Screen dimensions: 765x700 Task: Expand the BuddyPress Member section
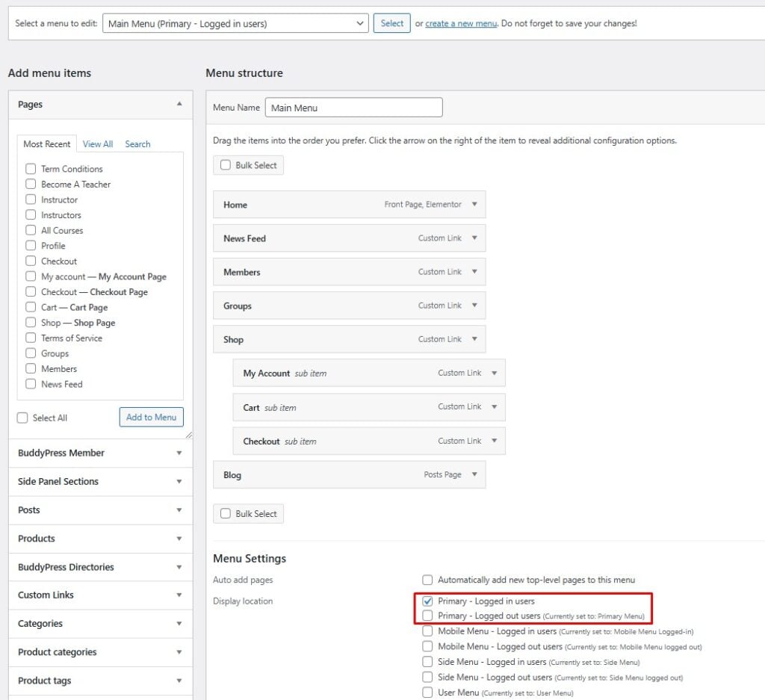[179, 453]
